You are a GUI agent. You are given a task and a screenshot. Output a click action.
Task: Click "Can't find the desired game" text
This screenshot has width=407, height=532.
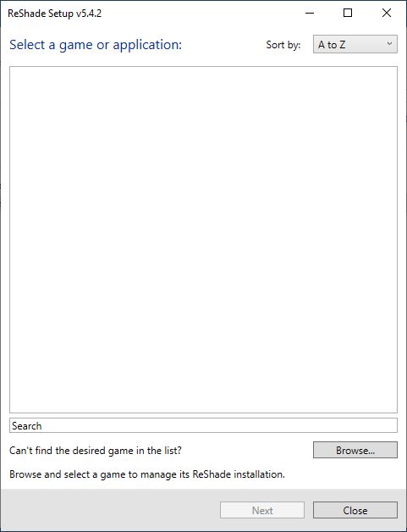coord(96,451)
